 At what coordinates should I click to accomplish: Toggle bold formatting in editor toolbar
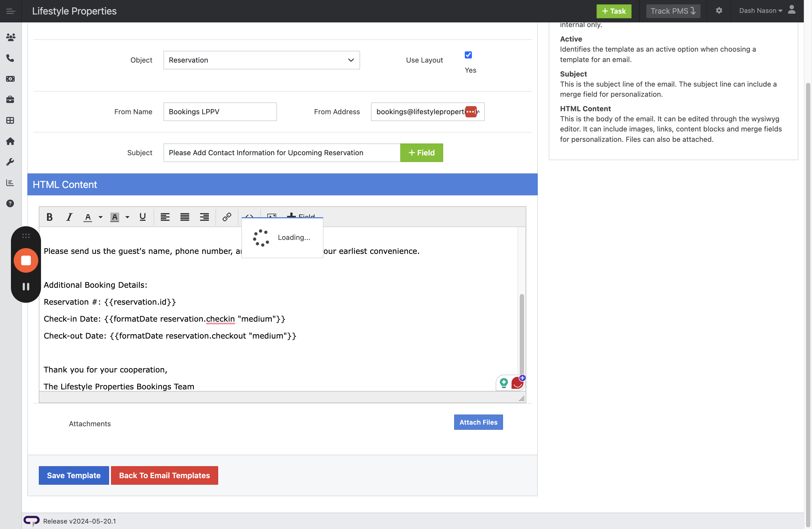[x=49, y=217]
